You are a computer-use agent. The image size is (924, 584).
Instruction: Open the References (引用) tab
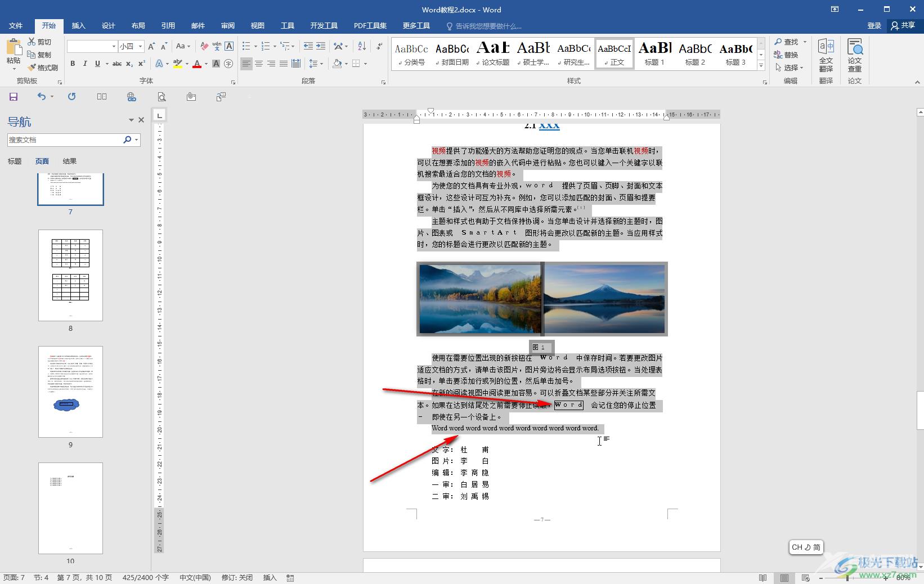pyautogui.click(x=168, y=26)
